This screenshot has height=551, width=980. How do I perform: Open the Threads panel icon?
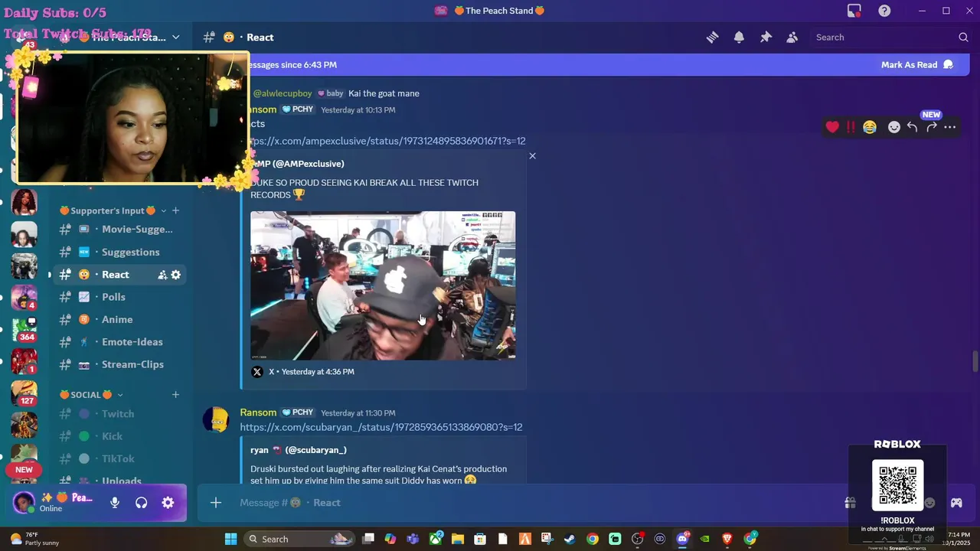point(713,37)
